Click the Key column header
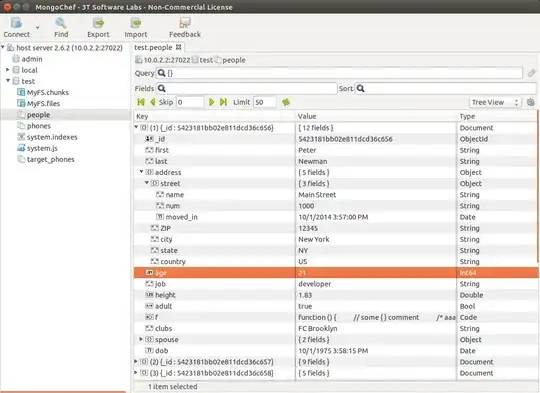This screenshot has height=393, width=540. click(x=214, y=116)
